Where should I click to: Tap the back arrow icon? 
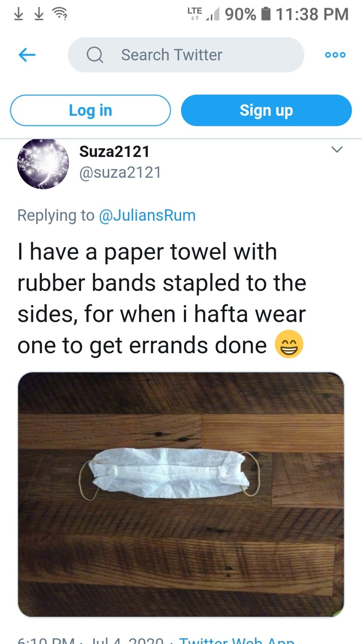click(x=27, y=55)
